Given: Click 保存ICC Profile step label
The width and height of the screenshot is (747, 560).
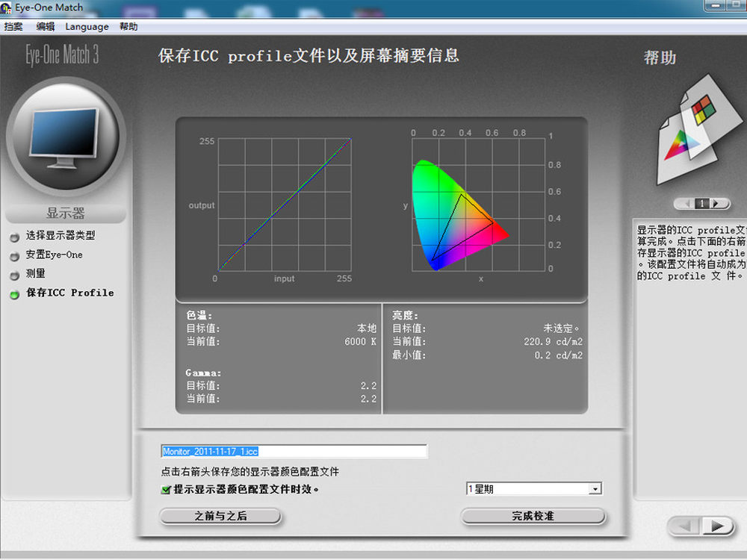Looking at the screenshot, I should coord(70,293).
